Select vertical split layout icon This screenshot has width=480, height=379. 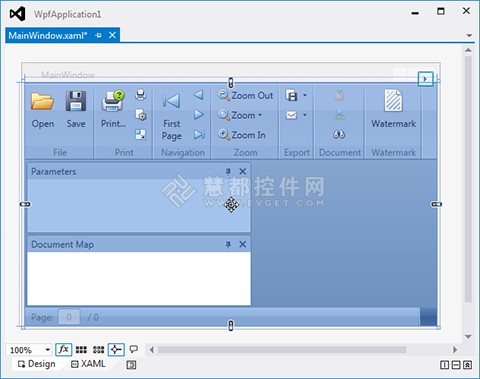click(444, 365)
